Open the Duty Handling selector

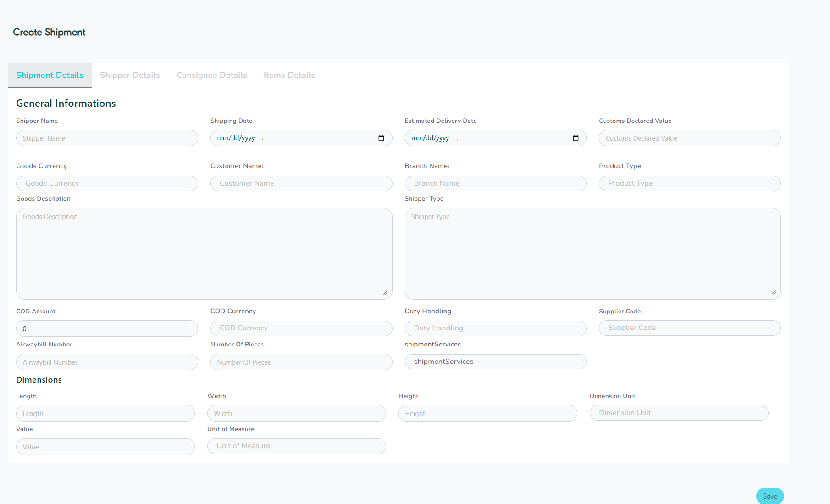495,328
